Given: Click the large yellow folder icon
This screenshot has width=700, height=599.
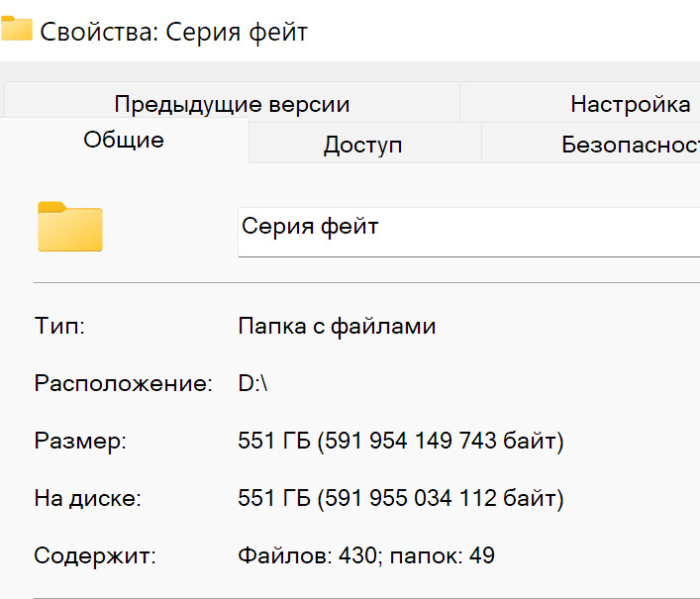Looking at the screenshot, I should tap(69, 227).
